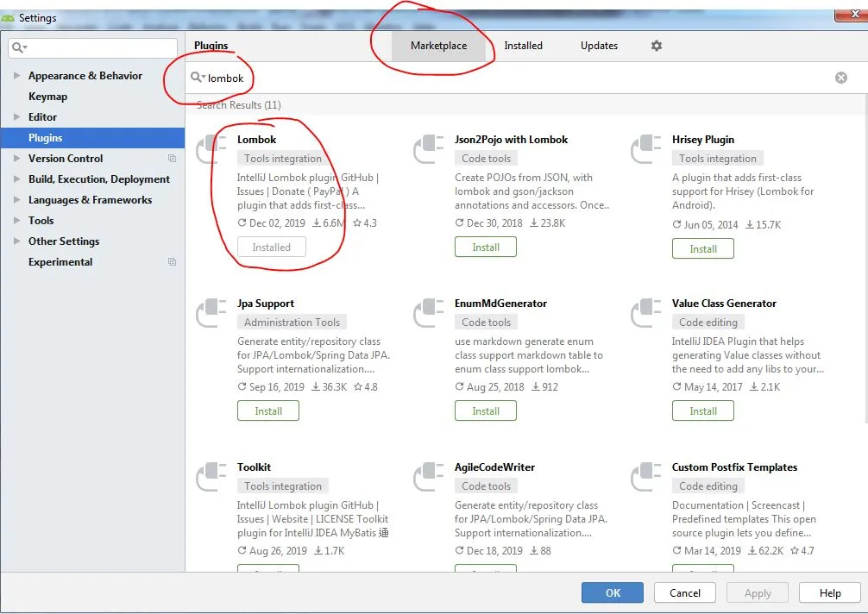The width and height of the screenshot is (868, 614).
Task: Click the settings search magnifier icon
Action: point(19,47)
